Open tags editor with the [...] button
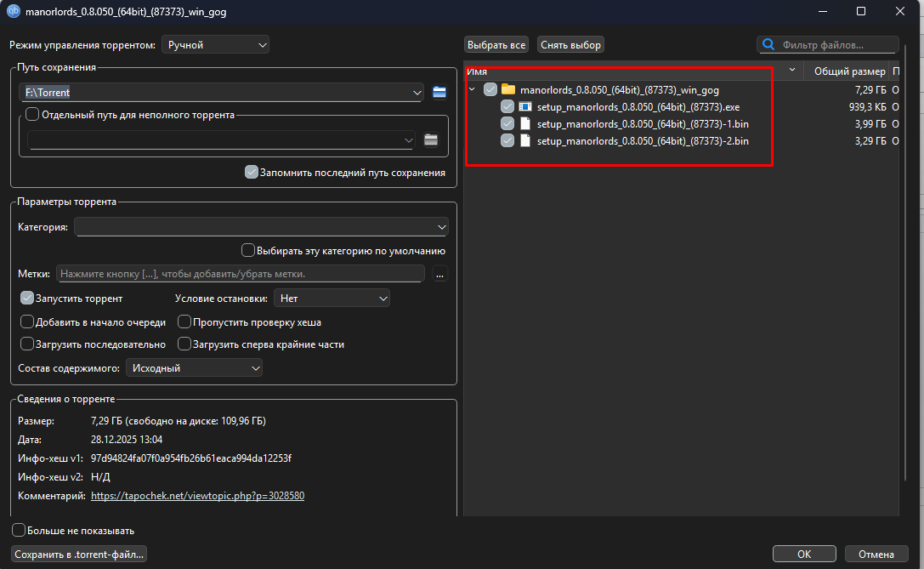This screenshot has width=924, height=569. [439, 274]
